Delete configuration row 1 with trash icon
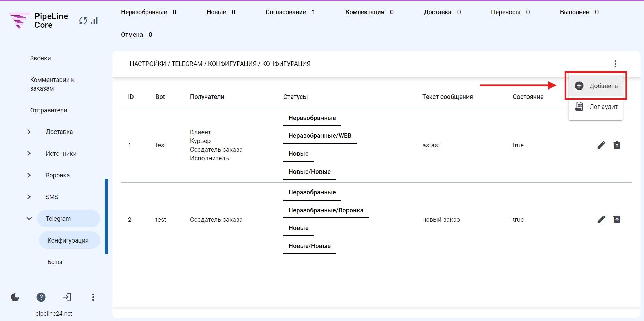This screenshot has width=644, height=321. pyautogui.click(x=617, y=145)
